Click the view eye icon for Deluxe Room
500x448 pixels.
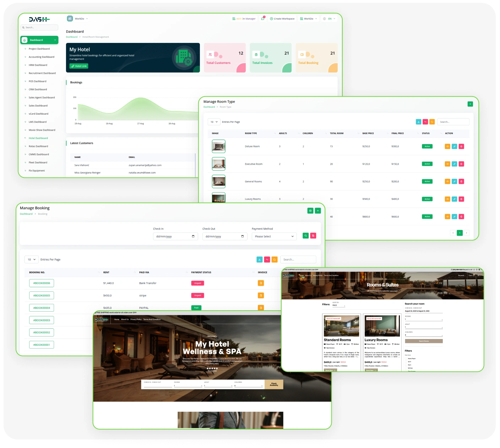pos(447,146)
